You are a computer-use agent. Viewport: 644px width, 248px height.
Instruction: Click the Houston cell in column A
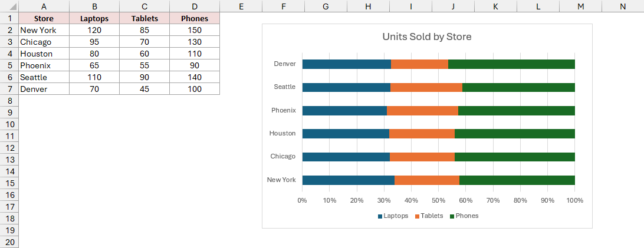44,54
